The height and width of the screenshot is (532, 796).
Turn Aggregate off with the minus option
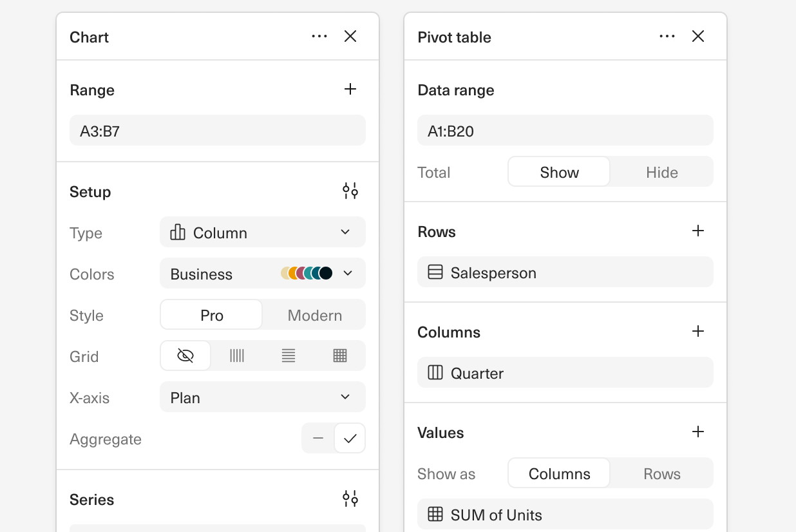318,439
